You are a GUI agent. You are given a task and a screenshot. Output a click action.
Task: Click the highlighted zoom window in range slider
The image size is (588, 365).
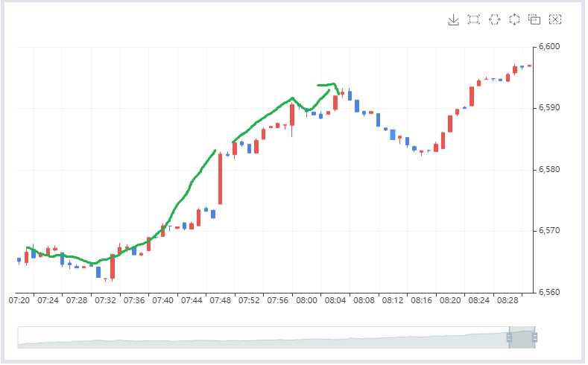pyautogui.click(x=522, y=337)
